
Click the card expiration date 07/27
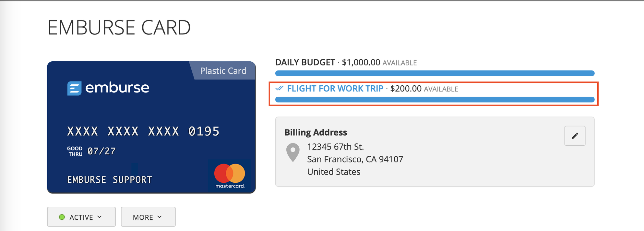coord(101,151)
